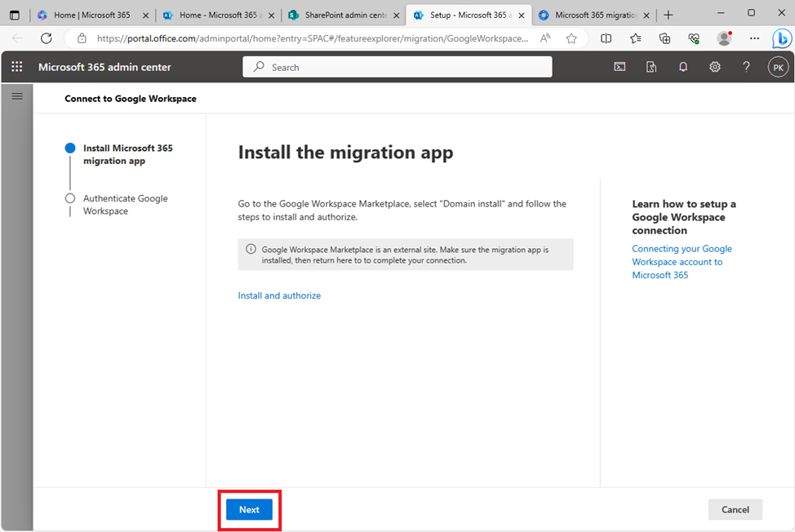Open tab actions menu icon
Screen dimensions: 795x532
15,16
